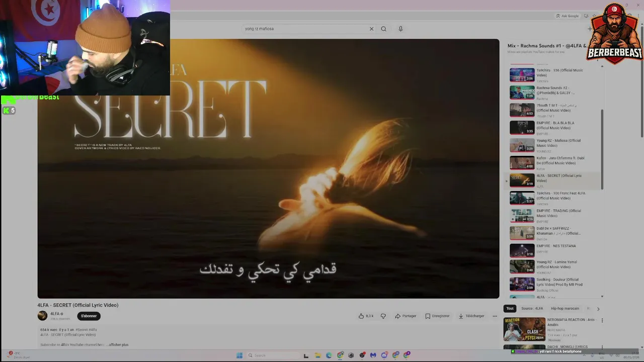Open the Partager share dialog
The image size is (644, 362).
(x=406, y=316)
